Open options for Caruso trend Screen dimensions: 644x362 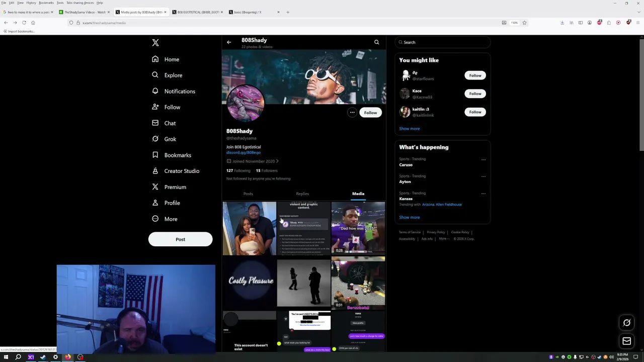tap(484, 160)
